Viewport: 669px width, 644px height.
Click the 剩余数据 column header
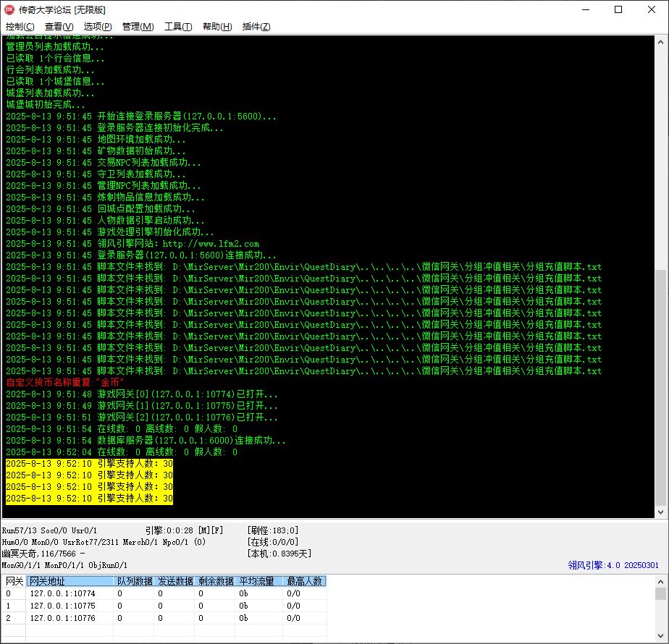pyautogui.click(x=214, y=581)
